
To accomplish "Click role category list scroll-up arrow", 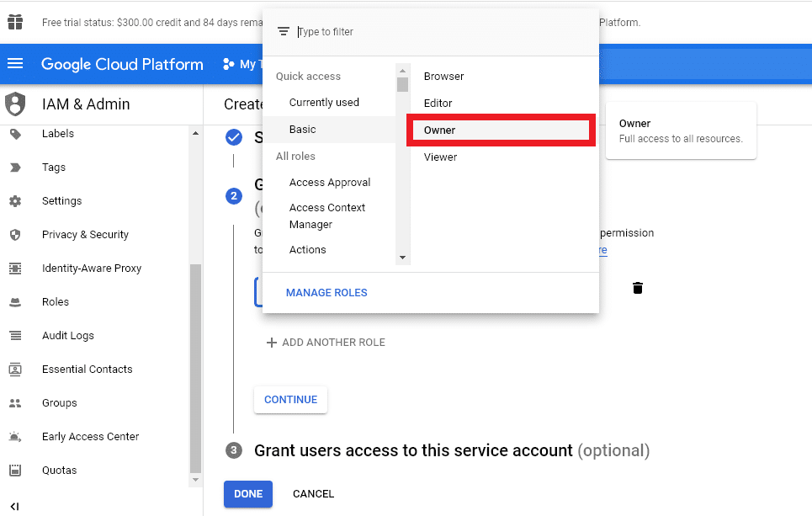I will pos(402,71).
